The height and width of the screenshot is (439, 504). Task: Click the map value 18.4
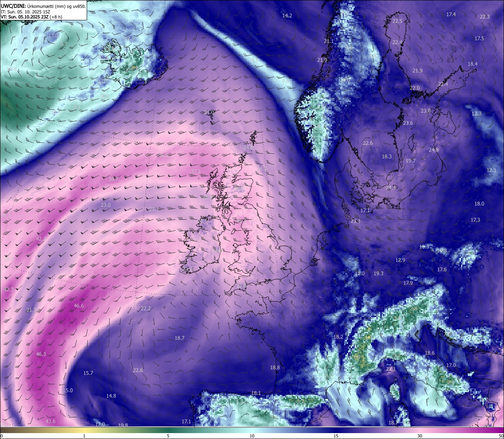coord(472,64)
